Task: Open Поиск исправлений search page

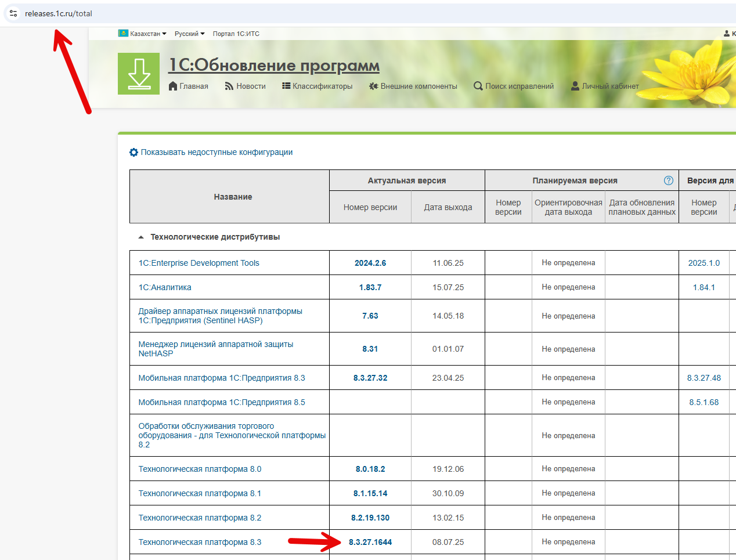Action: point(514,86)
